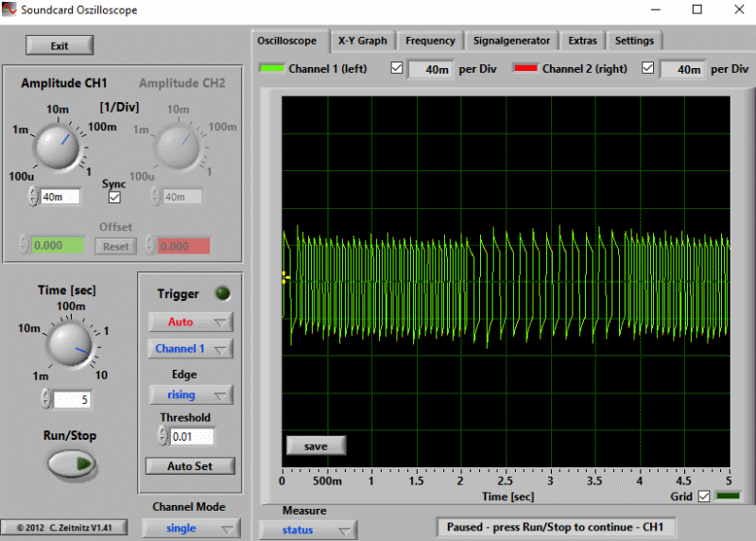Open the trigger mode Auto dropdown
Viewport: 756px width, 541px height.
click(x=191, y=322)
